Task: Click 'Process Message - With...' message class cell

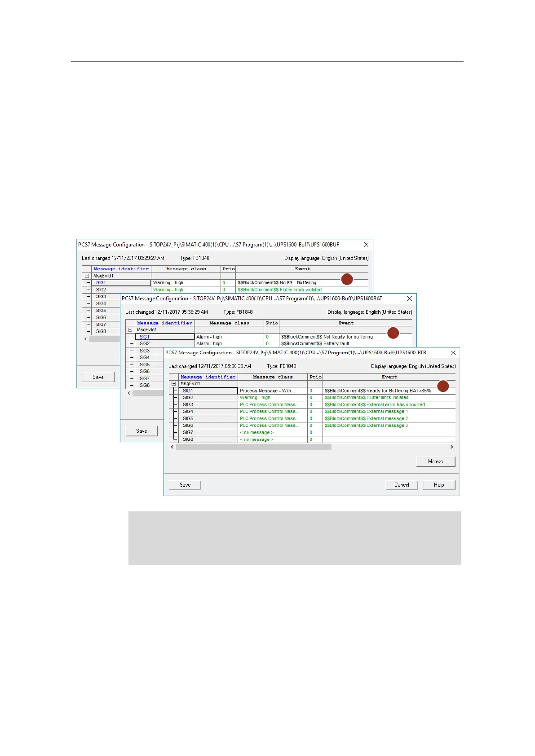Action: click(273, 391)
